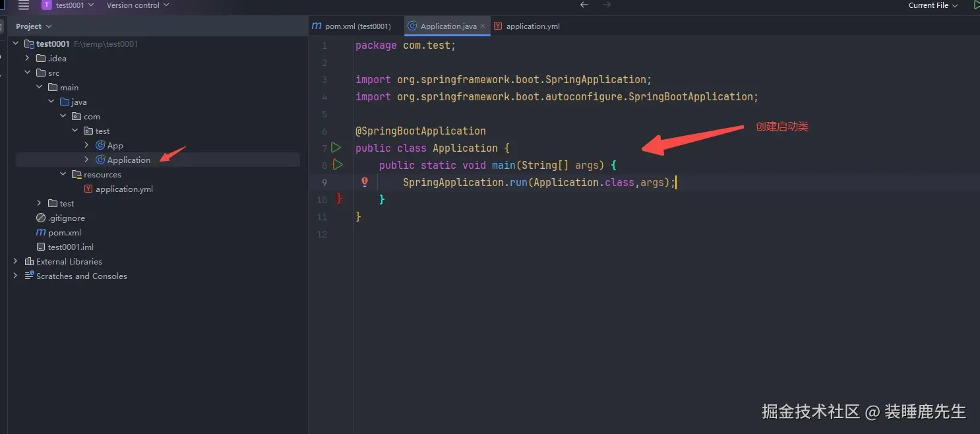980x434 pixels.
Task: Select the App class icon
Action: point(100,146)
